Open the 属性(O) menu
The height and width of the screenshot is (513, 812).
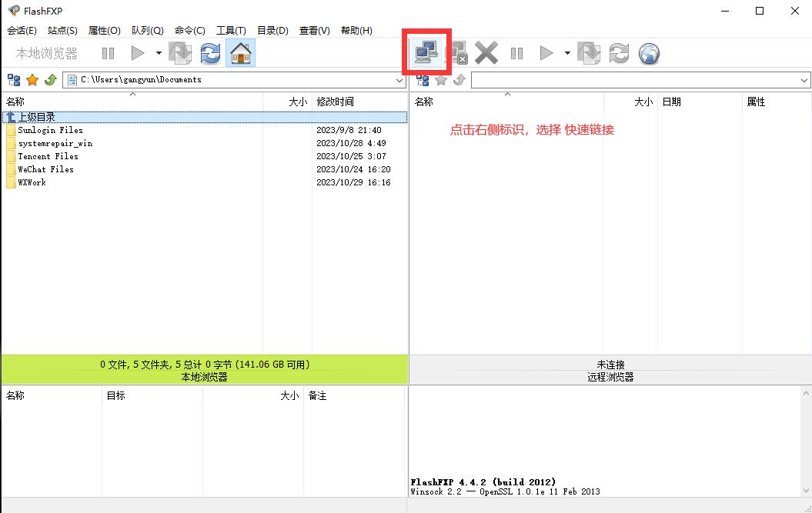104,31
